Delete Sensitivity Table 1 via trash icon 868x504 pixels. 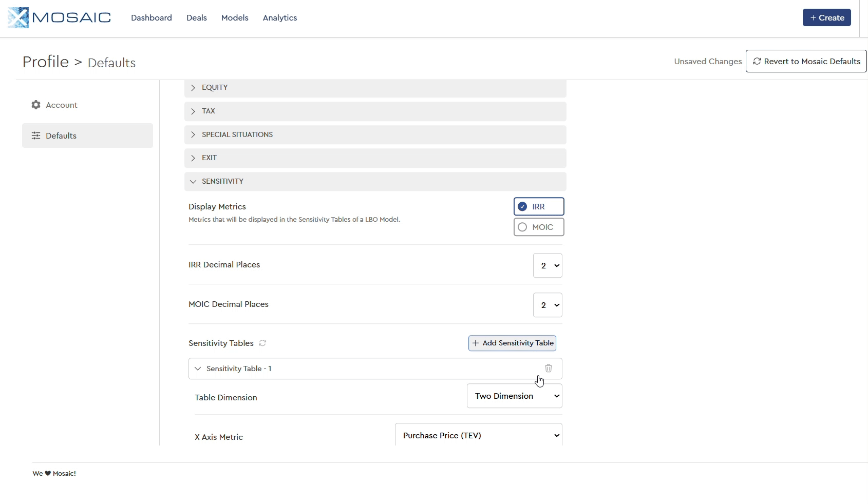pyautogui.click(x=549, y=369)
